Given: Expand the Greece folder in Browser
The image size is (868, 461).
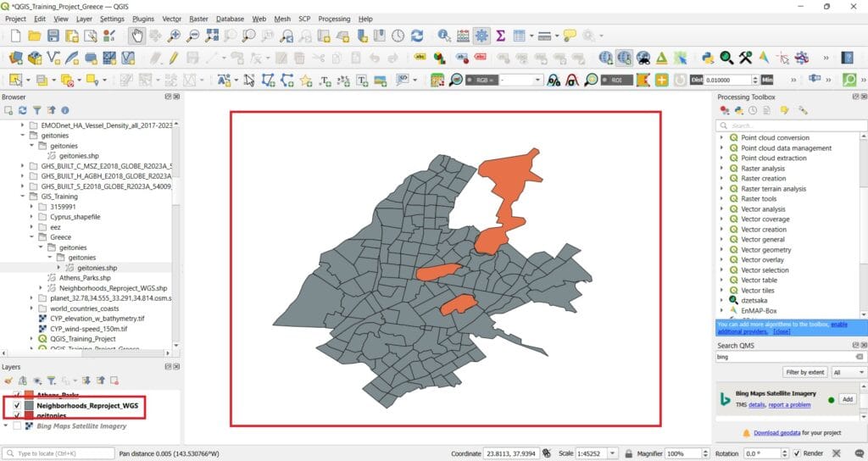Looking at the screenshot, I should pyautogui.click(x=31, y=237).
